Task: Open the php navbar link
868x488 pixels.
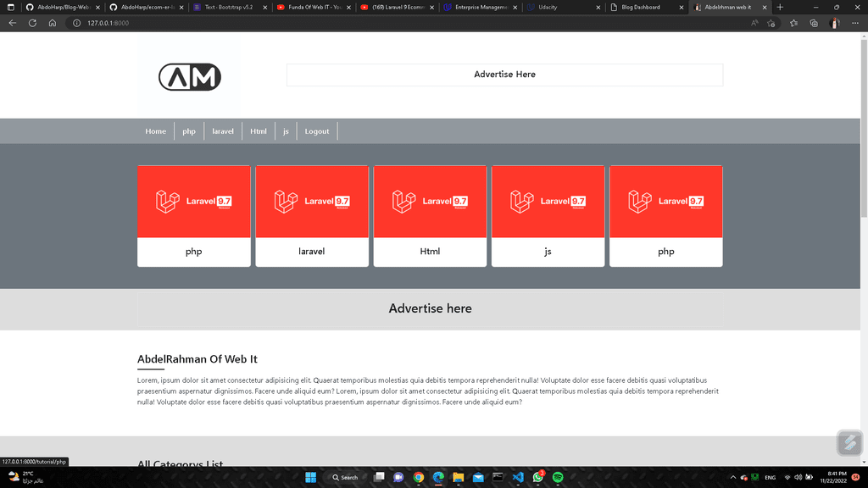Action: click(189, 131)
